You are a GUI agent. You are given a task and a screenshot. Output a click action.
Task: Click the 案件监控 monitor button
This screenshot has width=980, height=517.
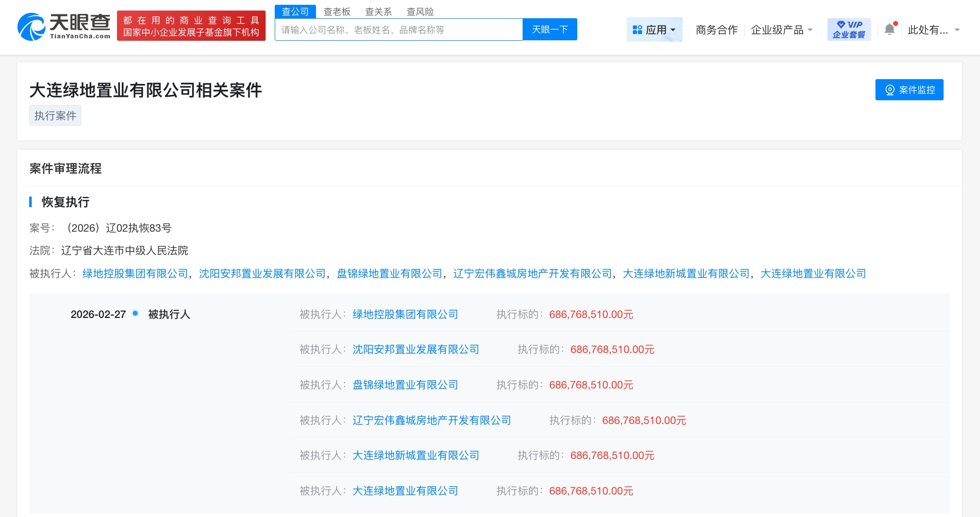909,90
